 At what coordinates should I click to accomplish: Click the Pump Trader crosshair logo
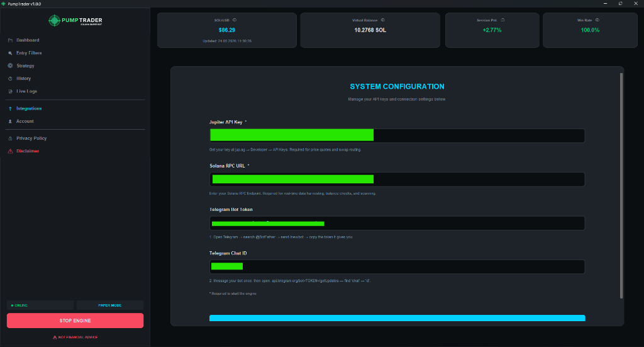tap(54, 20)
